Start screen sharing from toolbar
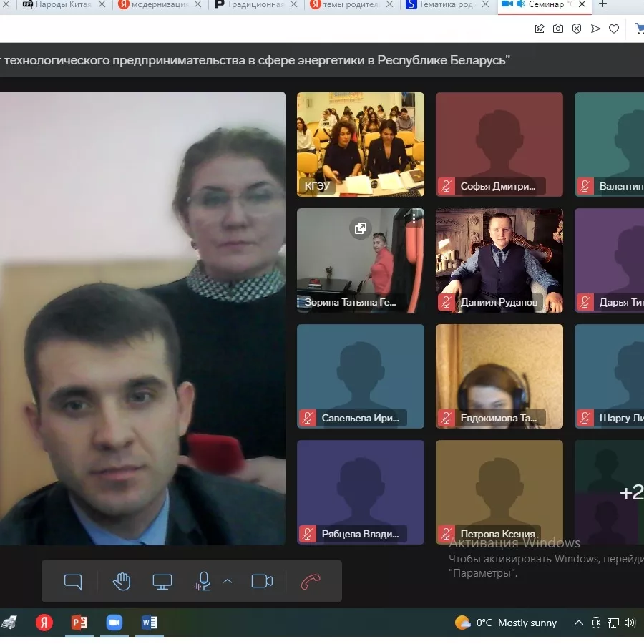 (x=162, y=582)
